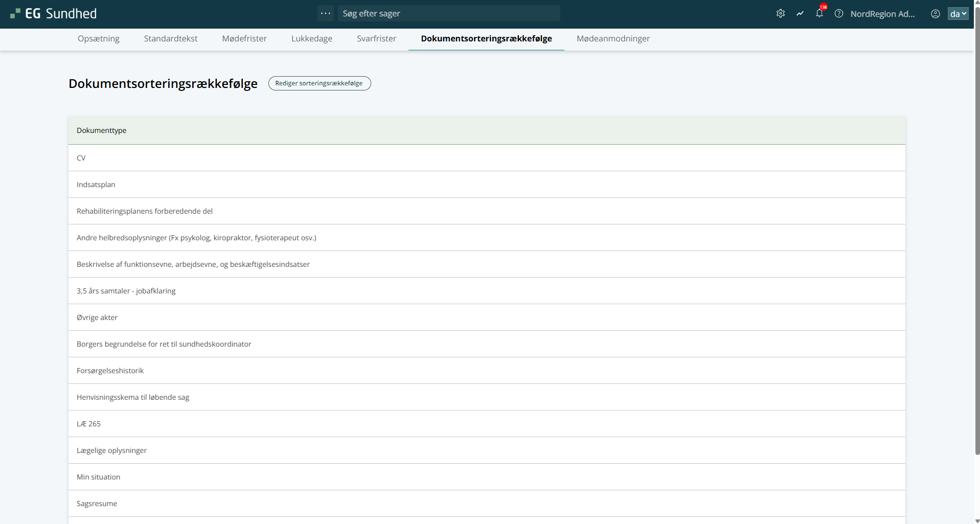Click the NordRegion Ad... user name
Viewport: 980px width, 524px height.
point(882,14)
